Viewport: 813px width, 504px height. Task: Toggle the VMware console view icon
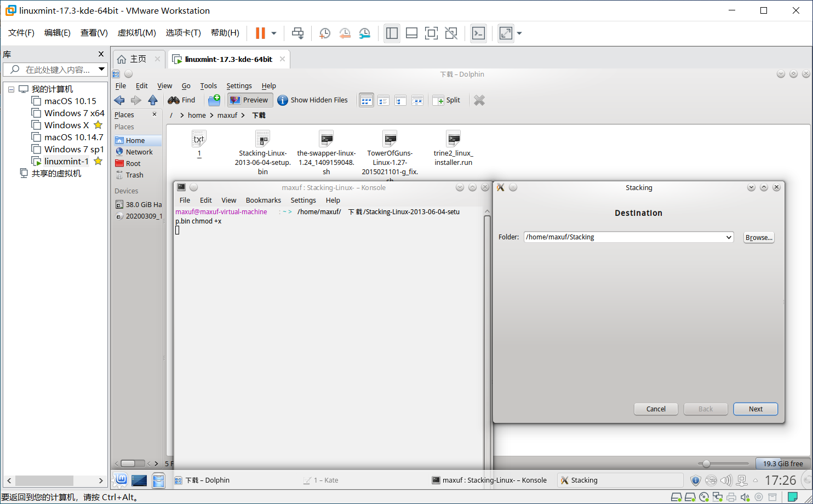pos(478,33)
